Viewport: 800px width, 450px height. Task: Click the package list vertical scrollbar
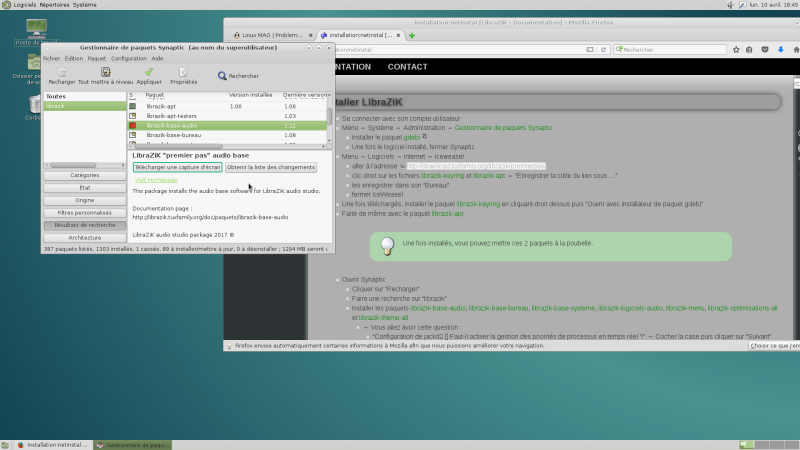(329, 117)
